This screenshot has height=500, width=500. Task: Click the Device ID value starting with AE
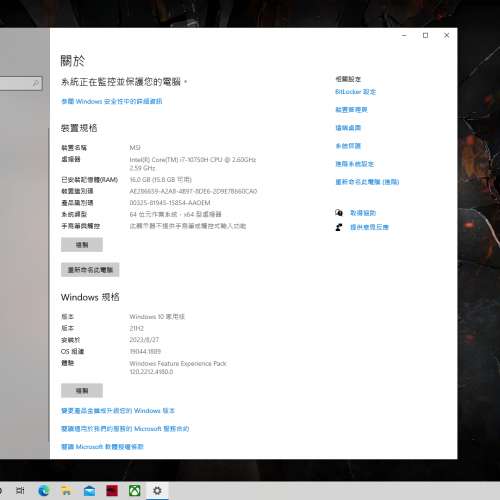193,191
